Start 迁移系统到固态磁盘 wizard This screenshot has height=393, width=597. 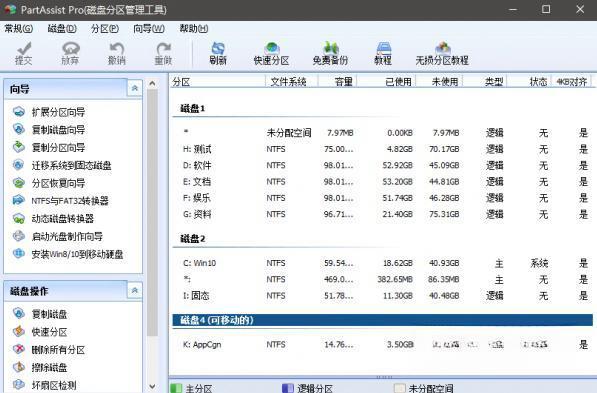click(62, 165)
